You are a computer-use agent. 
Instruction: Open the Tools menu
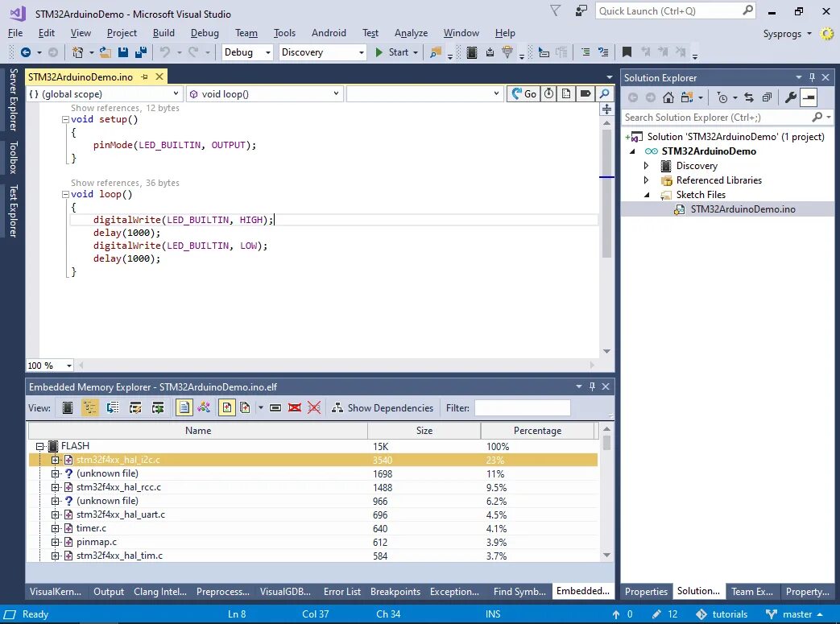284,33
